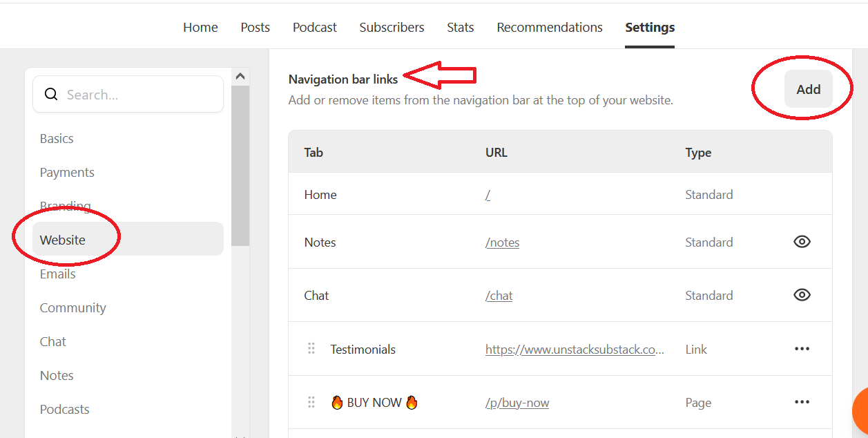Open the /notes URL link

(502, 242)
